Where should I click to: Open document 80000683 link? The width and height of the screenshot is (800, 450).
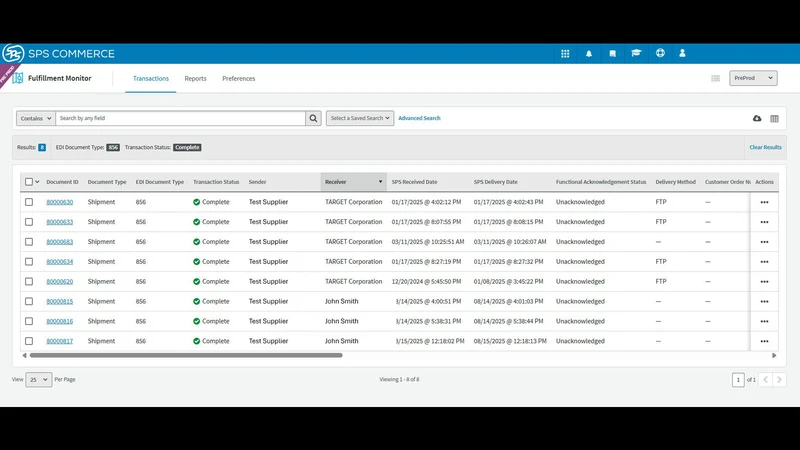60,242
